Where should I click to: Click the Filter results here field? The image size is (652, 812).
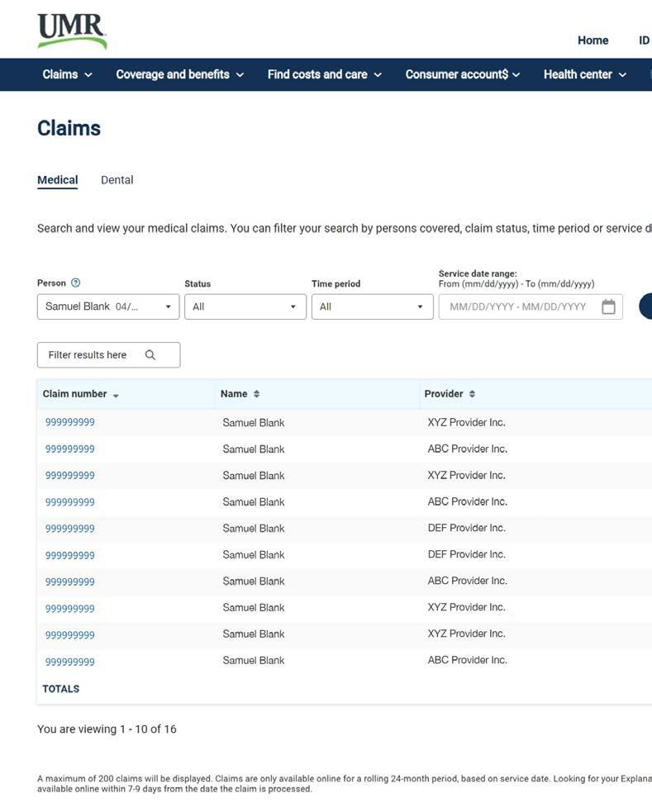tap(109, 354)
